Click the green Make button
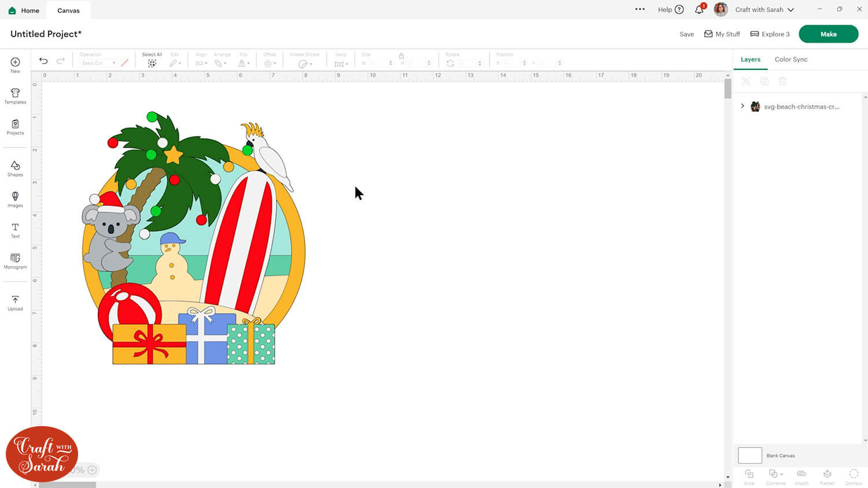The image size is (868, 488). click(x=828, y=34)
